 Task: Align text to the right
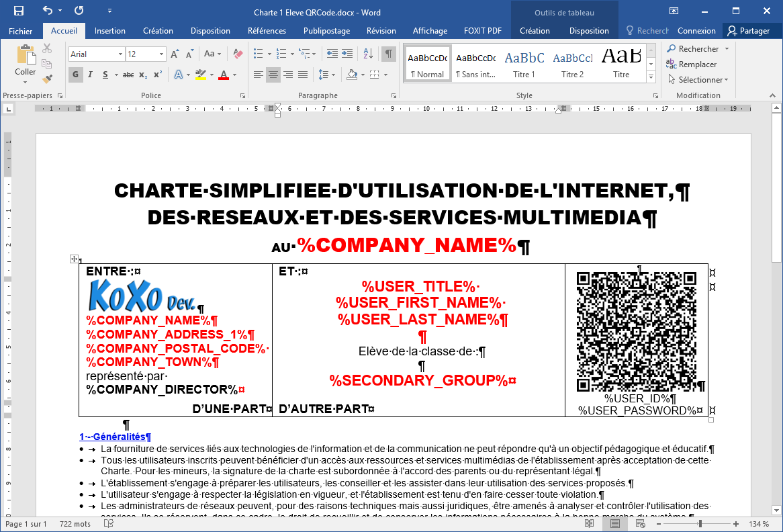pyautogui.click(x=288, y=75)
